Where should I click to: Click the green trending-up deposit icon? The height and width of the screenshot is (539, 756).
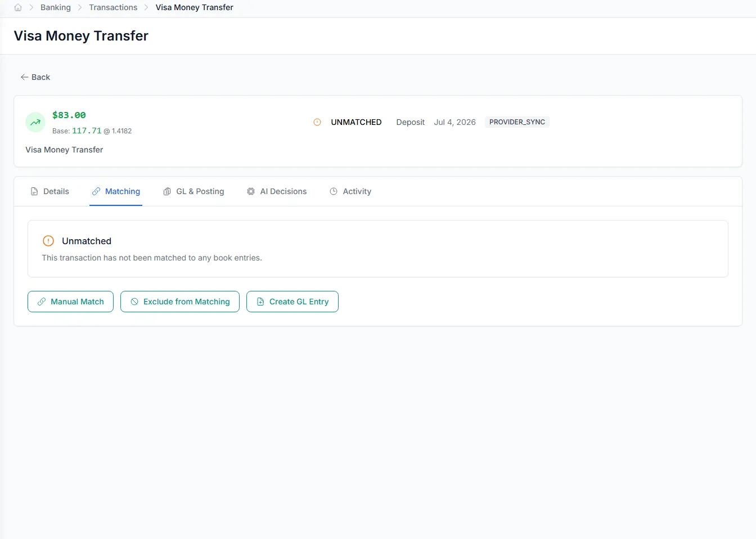coord(35,122)
